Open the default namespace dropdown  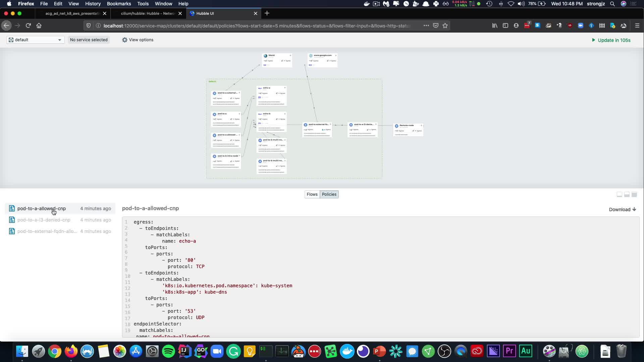[x=35, y=40]
